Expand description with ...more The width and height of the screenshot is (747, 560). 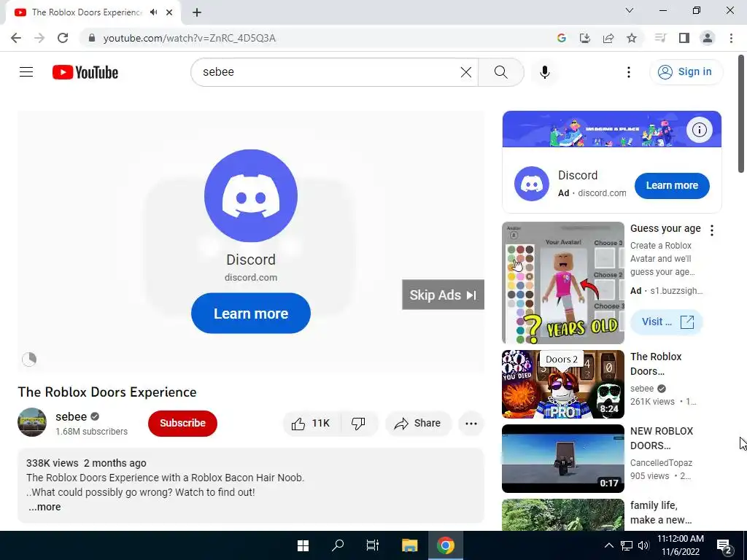44,507
